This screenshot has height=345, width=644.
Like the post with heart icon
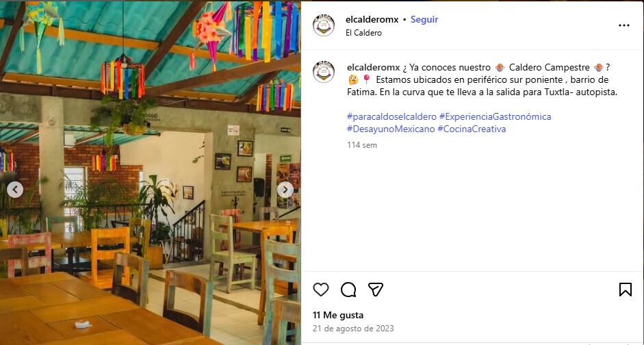pos(321,290)
